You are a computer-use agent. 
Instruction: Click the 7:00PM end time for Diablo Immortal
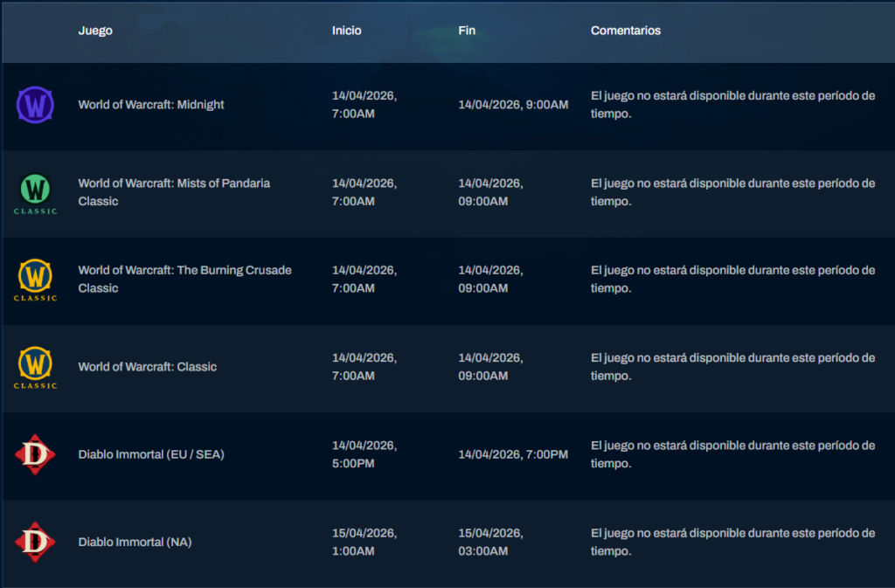click(x=513, y=454)
